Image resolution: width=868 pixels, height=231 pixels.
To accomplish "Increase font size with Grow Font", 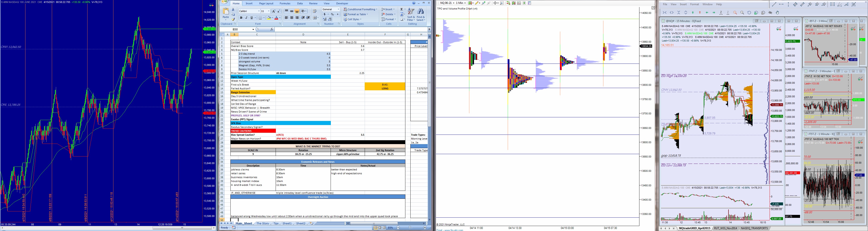I will 274,11.
